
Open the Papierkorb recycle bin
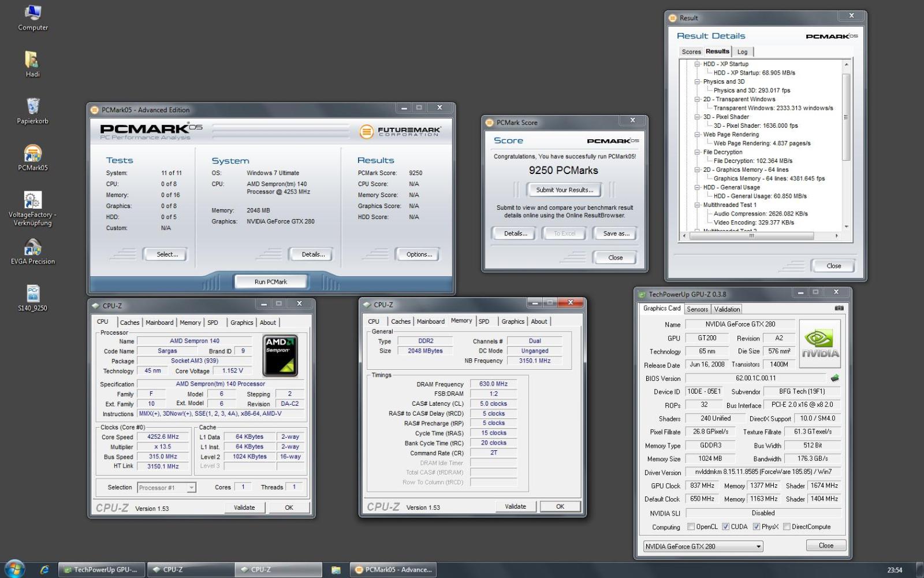point(33,110)
